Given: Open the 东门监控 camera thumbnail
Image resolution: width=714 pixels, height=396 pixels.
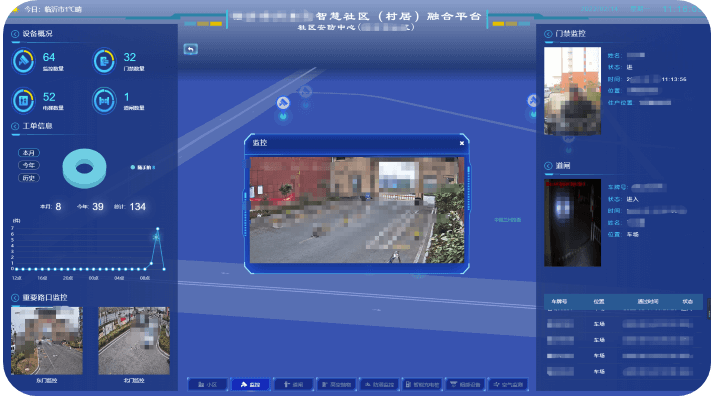Looking at the screenshot, I should [x=46, y=340].
